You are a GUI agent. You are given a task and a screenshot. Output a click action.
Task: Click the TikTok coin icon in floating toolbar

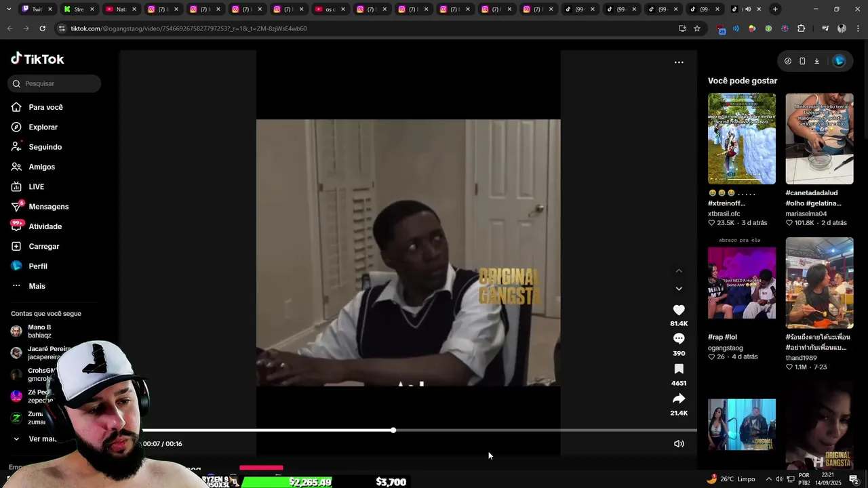click(x=787, y=61)
